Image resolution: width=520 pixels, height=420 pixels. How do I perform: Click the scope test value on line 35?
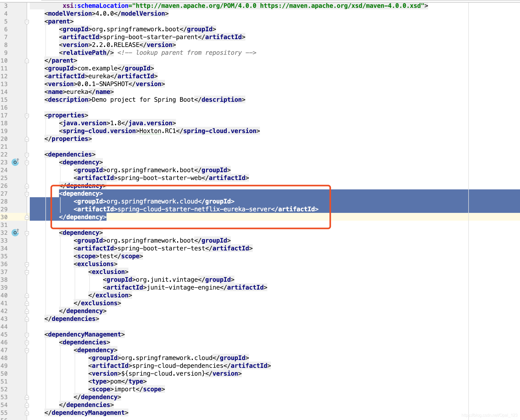(107, 256)
